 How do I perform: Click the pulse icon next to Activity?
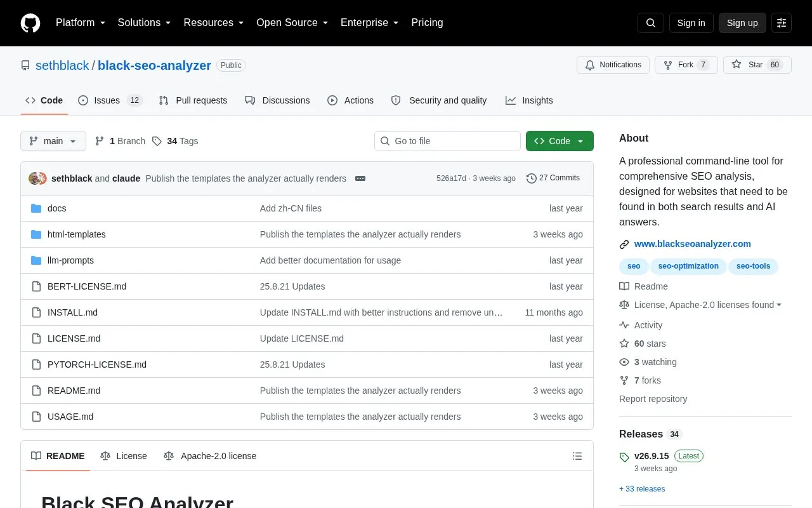click(624, 325)
